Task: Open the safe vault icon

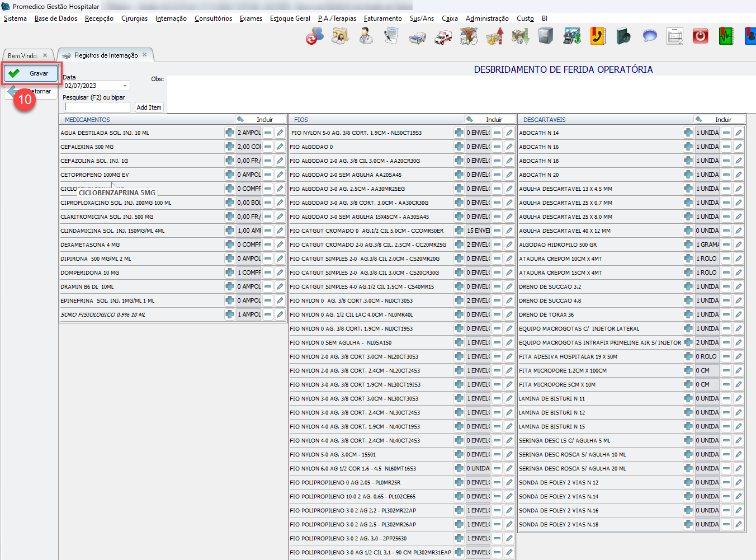Action: tap(546, 36)
